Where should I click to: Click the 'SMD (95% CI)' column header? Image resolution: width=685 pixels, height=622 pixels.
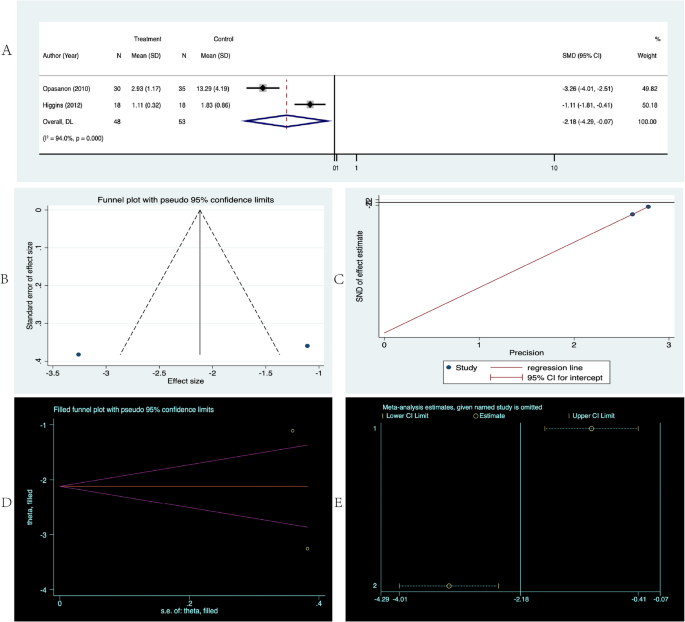coord(581,56)
